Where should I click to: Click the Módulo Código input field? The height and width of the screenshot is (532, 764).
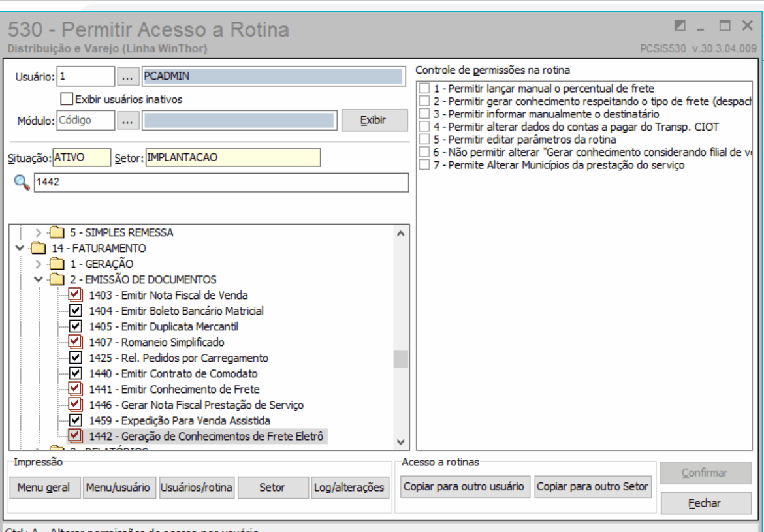(86, 120)
